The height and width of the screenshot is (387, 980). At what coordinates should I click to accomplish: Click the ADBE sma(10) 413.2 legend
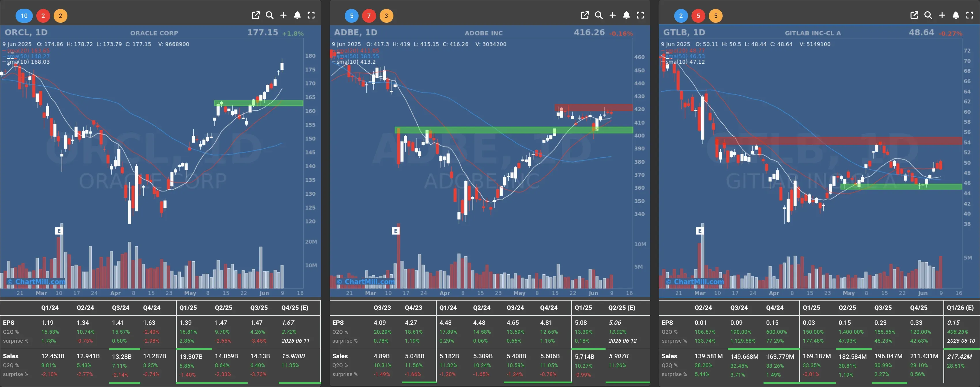pyautogui.click(x=354, y=62)
